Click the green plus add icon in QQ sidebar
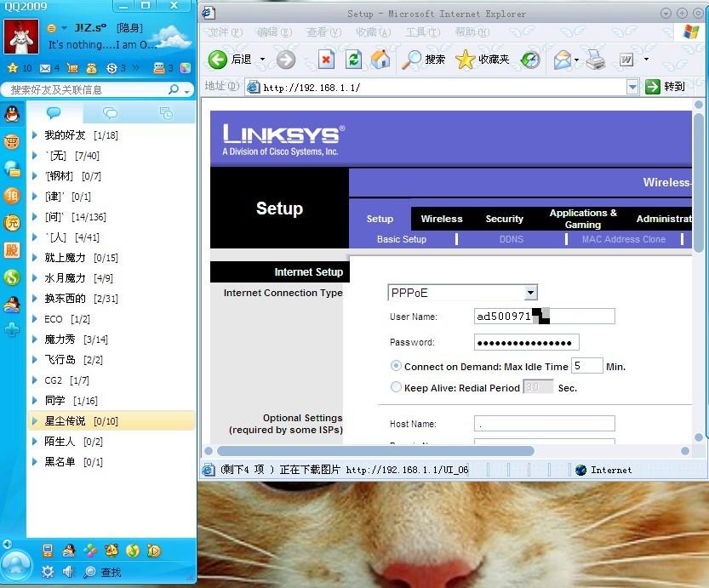Viewport: 709px width, 588px height. tap(12, 330)
